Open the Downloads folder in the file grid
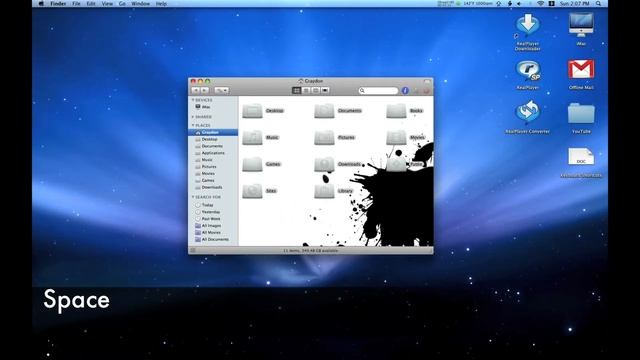This screenshot has height=360, width=640. (324, 164)
